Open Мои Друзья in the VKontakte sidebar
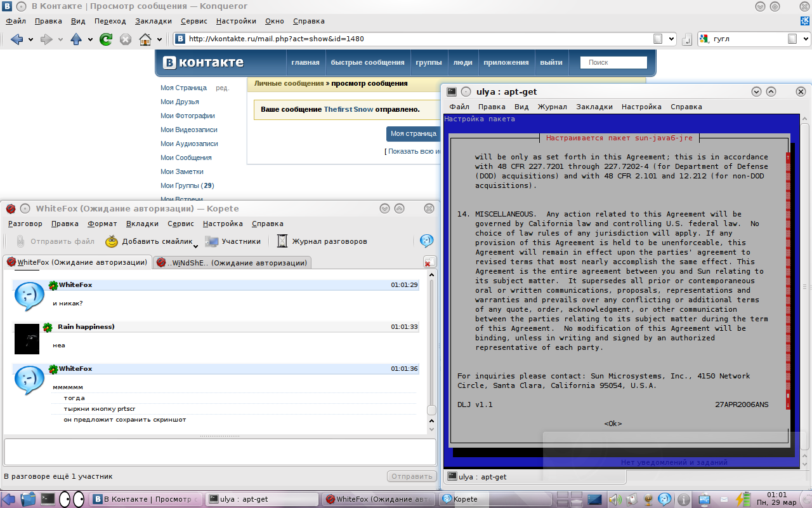Screen dimensions: 812x508 [x=180, y=102]
